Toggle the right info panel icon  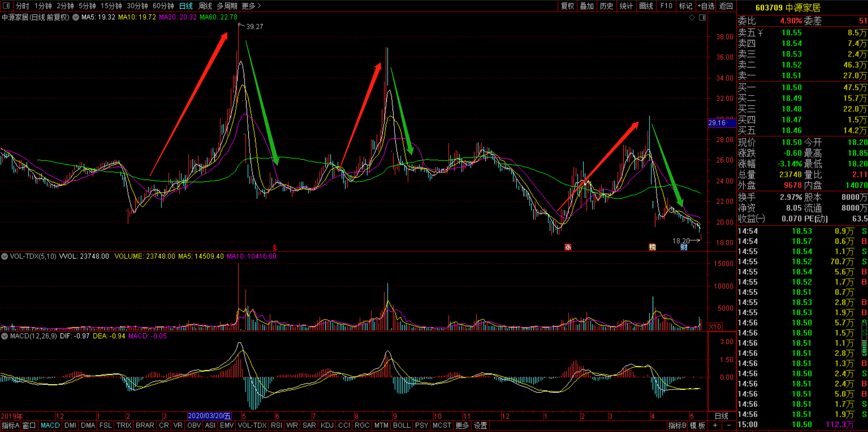702,18
